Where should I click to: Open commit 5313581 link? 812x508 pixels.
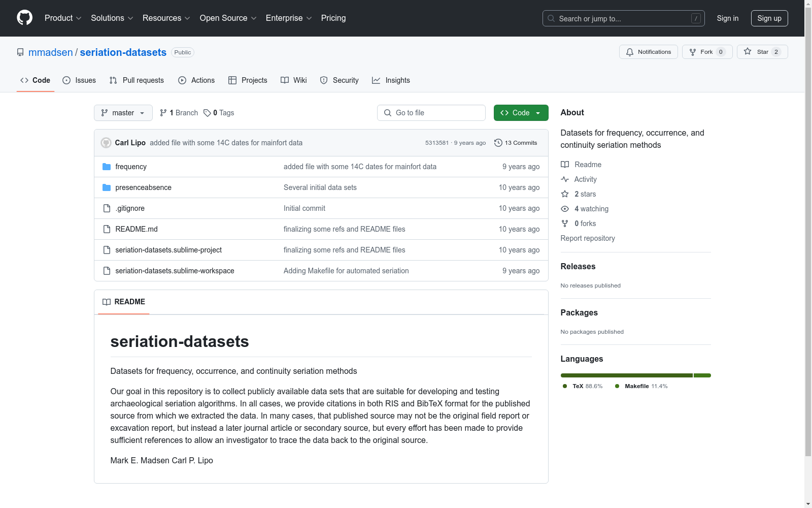coord(437,143)
